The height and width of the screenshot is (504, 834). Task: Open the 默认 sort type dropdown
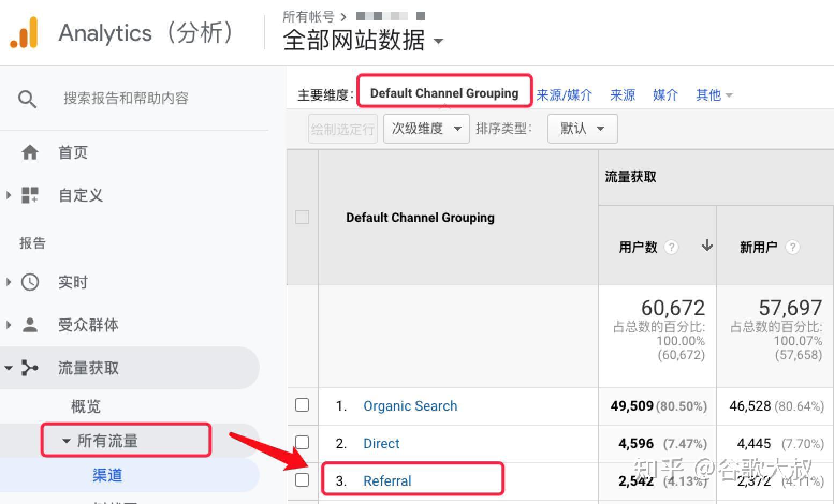(x=582, y=129)
